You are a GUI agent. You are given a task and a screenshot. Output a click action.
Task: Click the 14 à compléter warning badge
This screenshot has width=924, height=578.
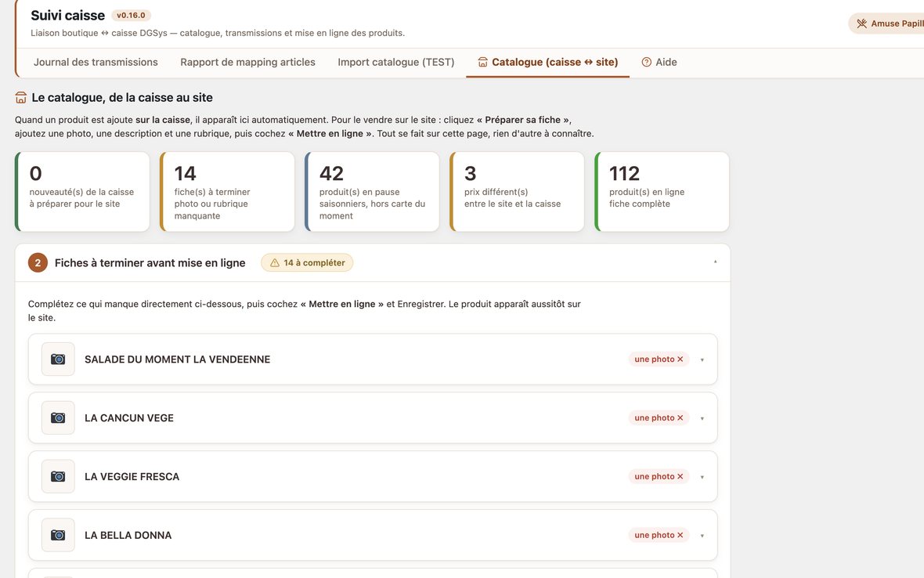pyautogui.click(x=307, y=263)
